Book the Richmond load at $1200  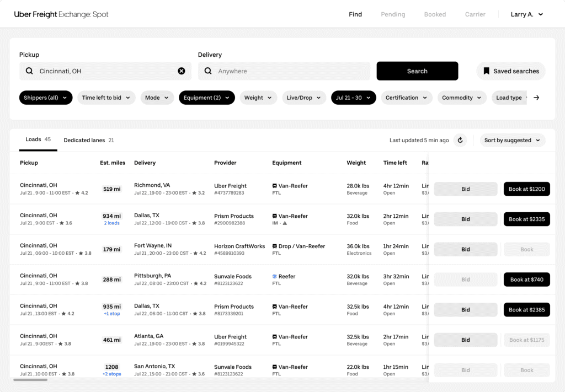point(526,189)
